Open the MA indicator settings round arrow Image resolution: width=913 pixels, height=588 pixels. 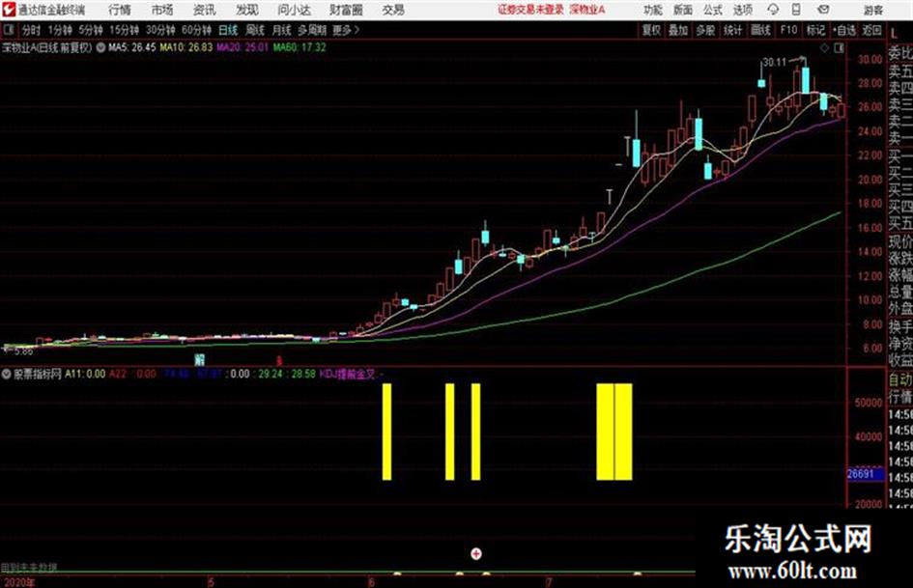pos(100,47)
